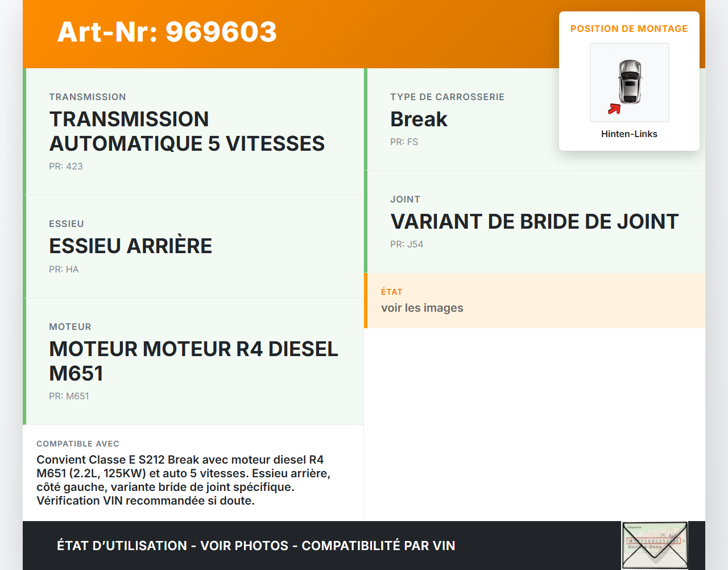Screen dimensions: 728x570
Task: Open the VARIANT DE BRIDE DE JOINT card
Action: tap(535, 221)
